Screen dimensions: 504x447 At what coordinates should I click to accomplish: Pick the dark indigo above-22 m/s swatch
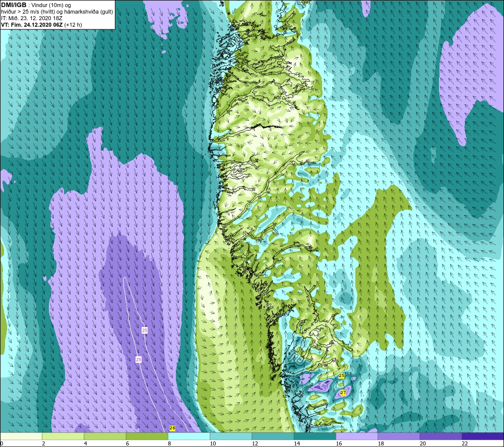click(x=483, y=436)
